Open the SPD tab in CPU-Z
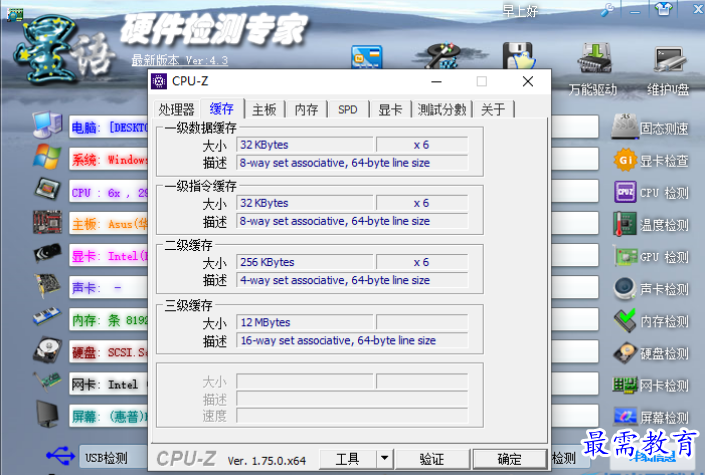Image resolution: width=705 pixels, height=475 pixels. [x=348, y=109]
